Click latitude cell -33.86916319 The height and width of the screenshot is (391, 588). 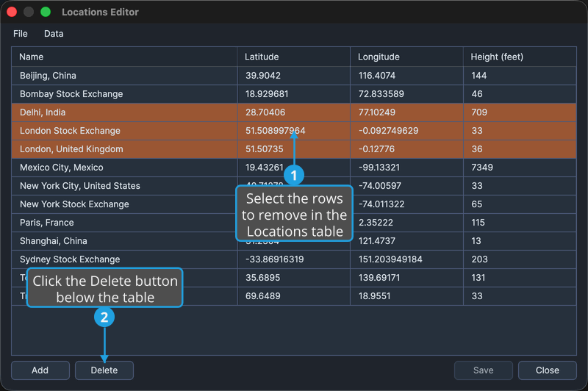coord(293,259)
